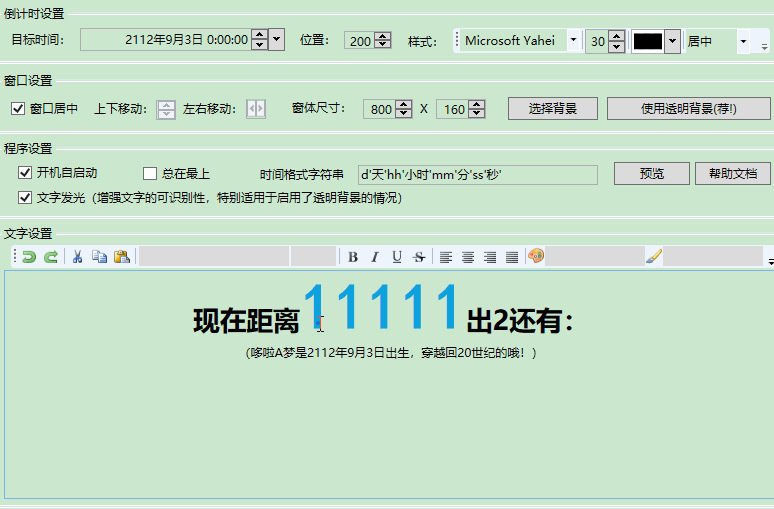The width and height of the screenshot is (774, 509).
Task: Open the highlight color selection box
Action: [x=713, y=256]
